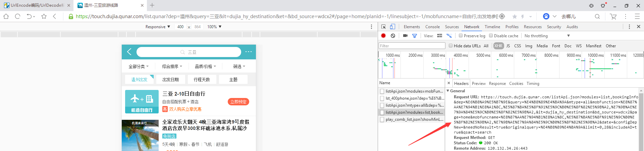Go back in the mobile page header

tap(129, 52)
